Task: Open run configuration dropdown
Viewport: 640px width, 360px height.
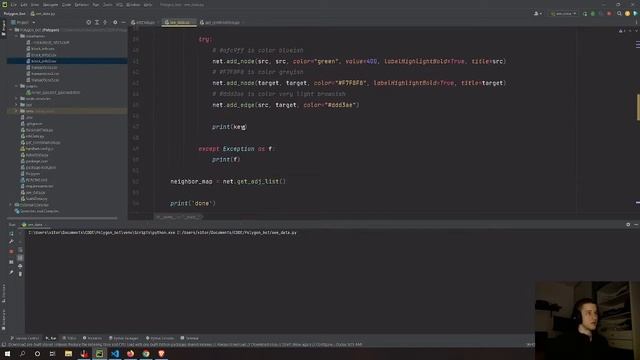Action: [x=564, y=13]
